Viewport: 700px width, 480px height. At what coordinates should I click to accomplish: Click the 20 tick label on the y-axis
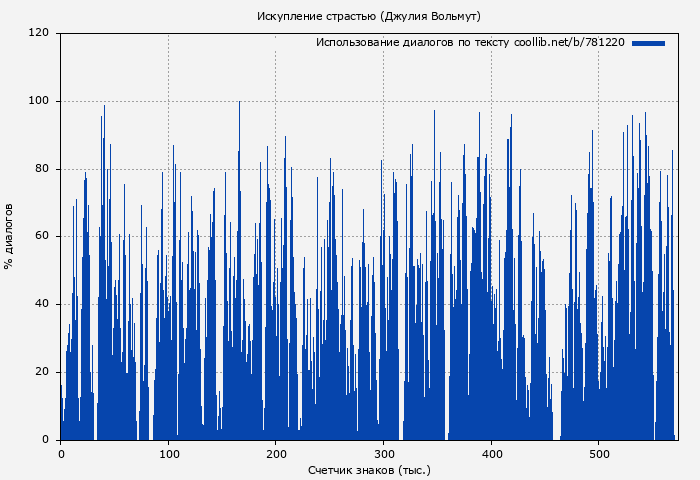pyautogui.click(x=42, y=372)
